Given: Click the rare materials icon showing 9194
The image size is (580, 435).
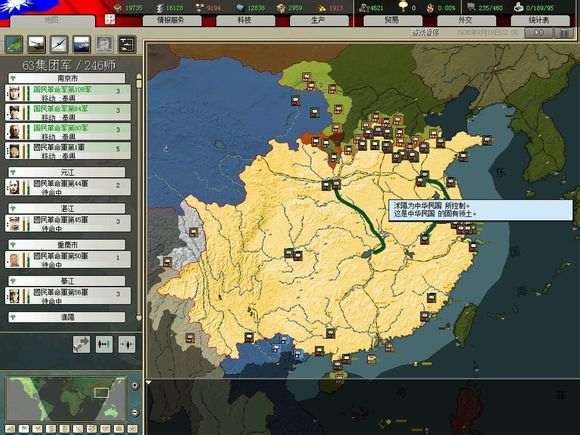Looking at the screenshot, I should pyautogui.click(x=200, y=7).
